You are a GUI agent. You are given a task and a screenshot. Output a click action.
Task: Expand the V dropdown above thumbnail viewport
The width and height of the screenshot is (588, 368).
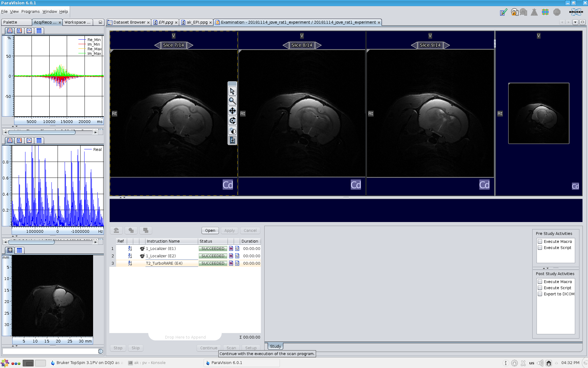[538, 36]
